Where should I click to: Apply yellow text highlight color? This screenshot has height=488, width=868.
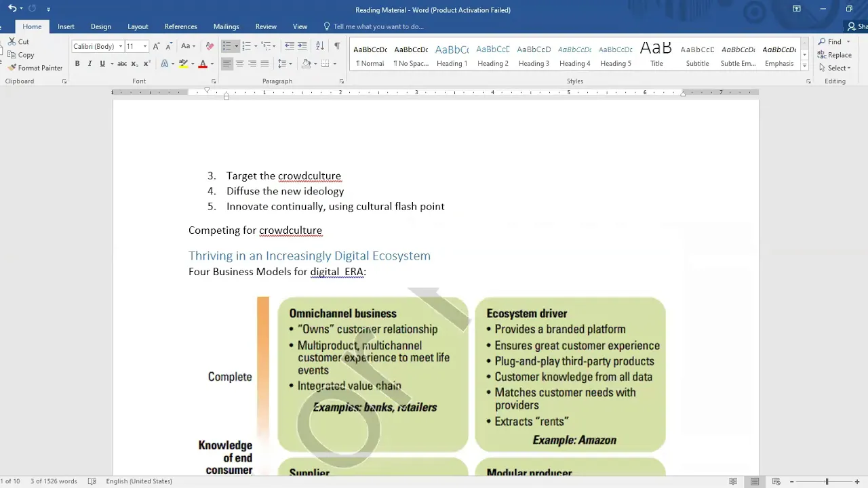pos(183,64)
